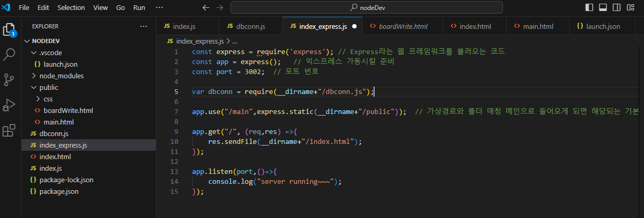Toggle the bottom panel layout icon
The image size is (644, 218).
point(603,7)
